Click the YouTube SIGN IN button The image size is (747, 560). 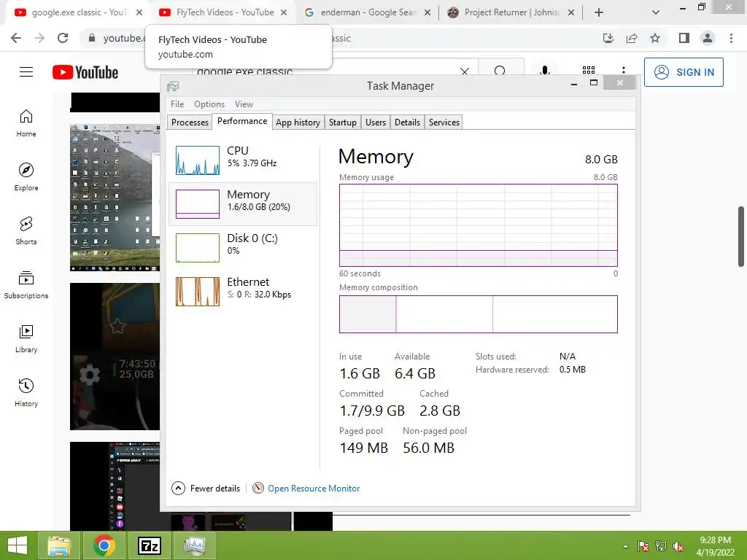(684, 72)
